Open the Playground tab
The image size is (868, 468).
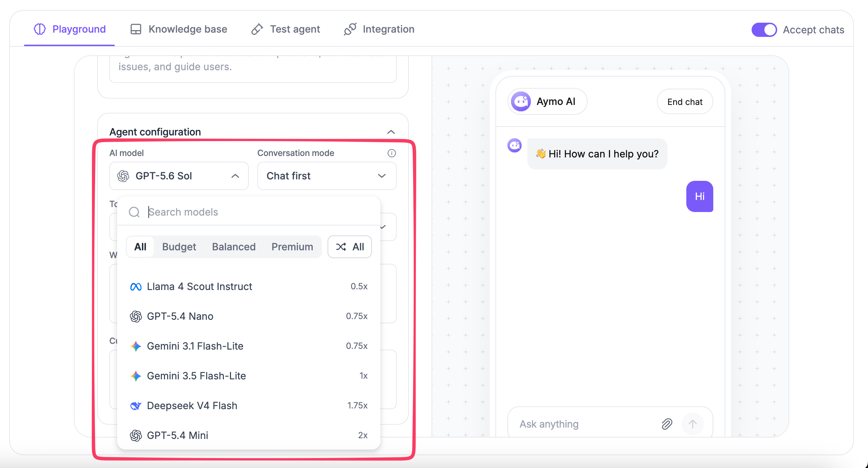[70, 29]
